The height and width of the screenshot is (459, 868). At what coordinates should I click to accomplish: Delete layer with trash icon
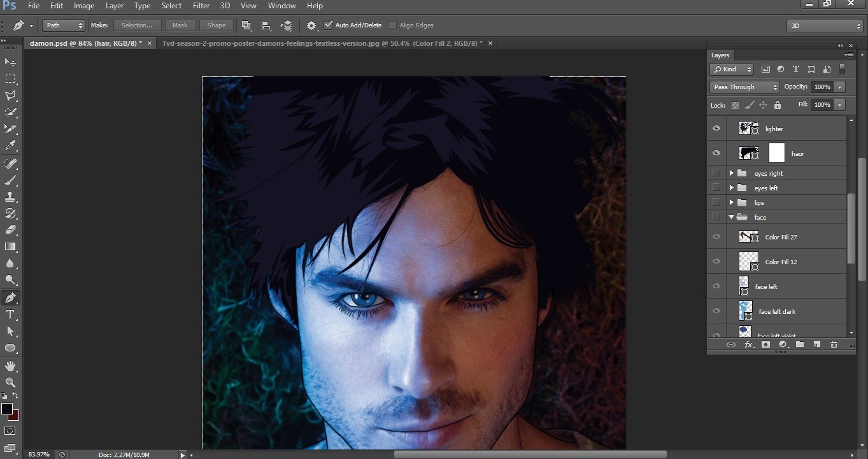click(834, 344)
